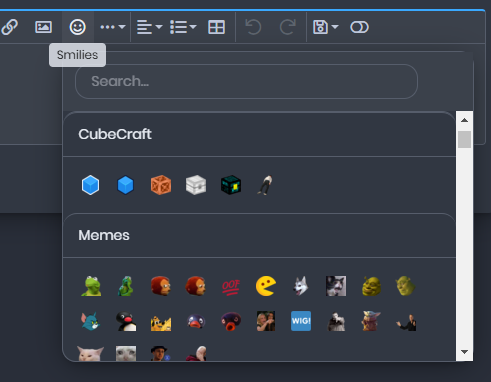This screenshot has height=382, width=491.
Task: Open the list style dropdown
Action: click(x=183, y=27)
